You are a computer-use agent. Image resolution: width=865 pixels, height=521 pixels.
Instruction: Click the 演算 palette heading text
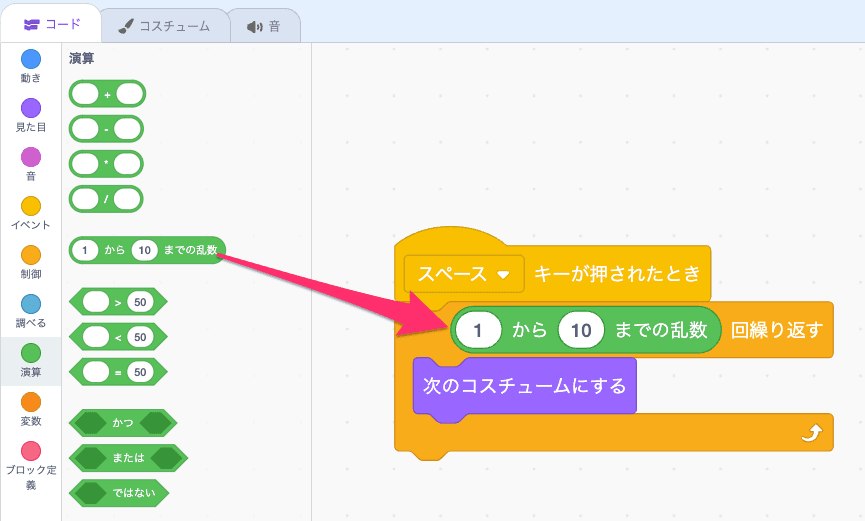tap(82, 58)
